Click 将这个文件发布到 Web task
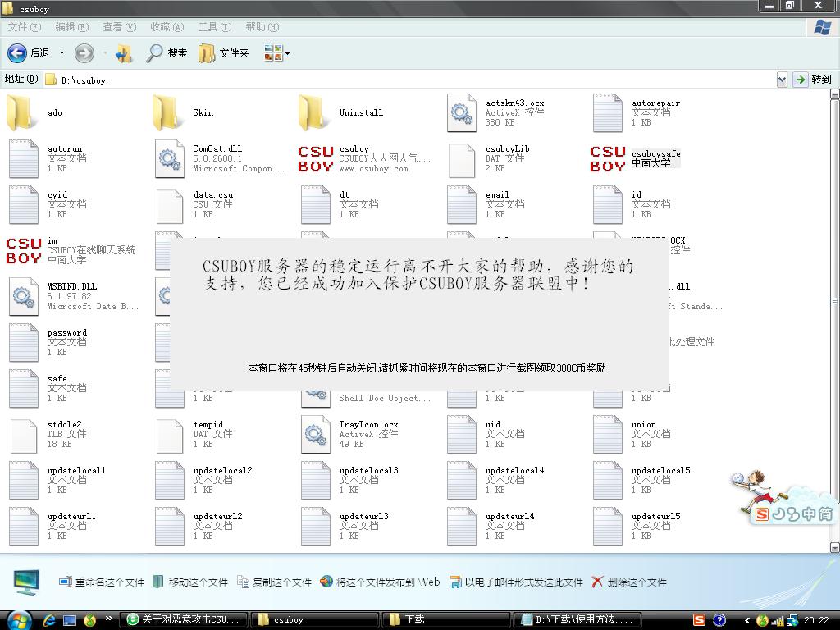This screenshot has width=840, height=630. [x=380, y=582]
